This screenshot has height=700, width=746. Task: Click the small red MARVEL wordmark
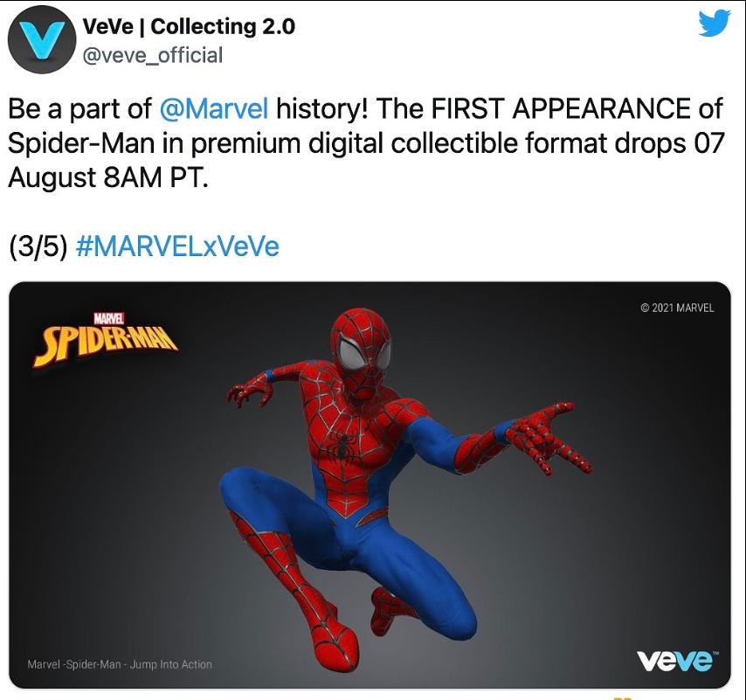click(109, 318)
